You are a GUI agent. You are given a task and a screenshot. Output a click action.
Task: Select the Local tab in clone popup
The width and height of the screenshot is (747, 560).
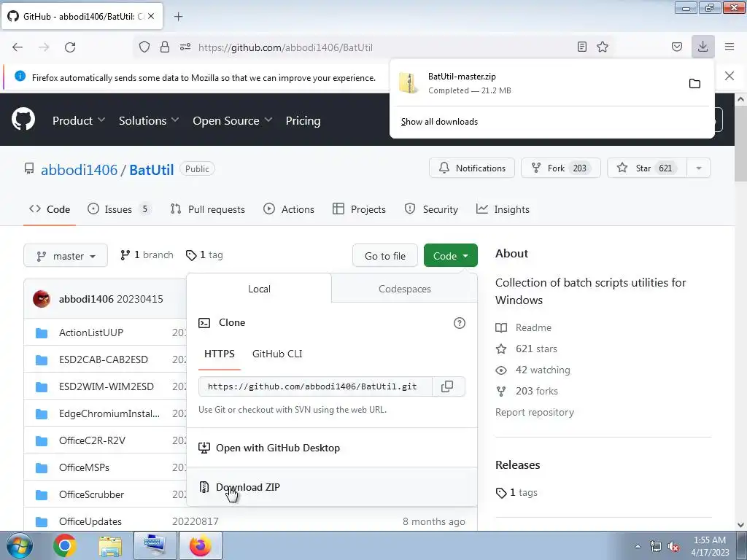click(259, 289)
